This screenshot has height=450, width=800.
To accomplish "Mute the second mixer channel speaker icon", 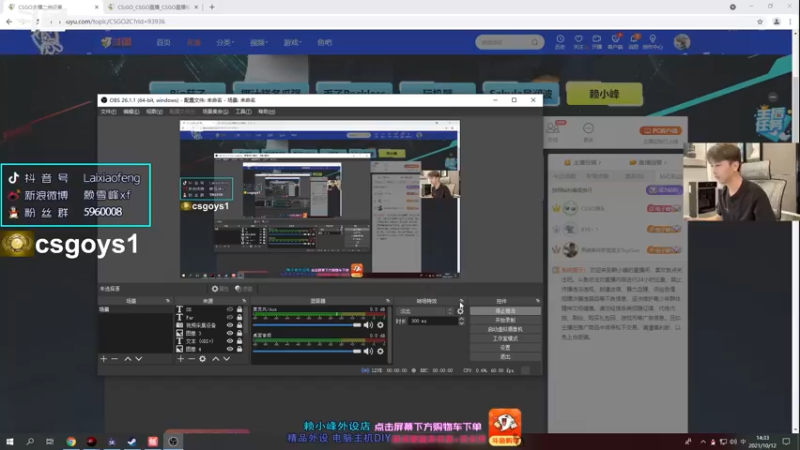I will click(x=368, y=351).
